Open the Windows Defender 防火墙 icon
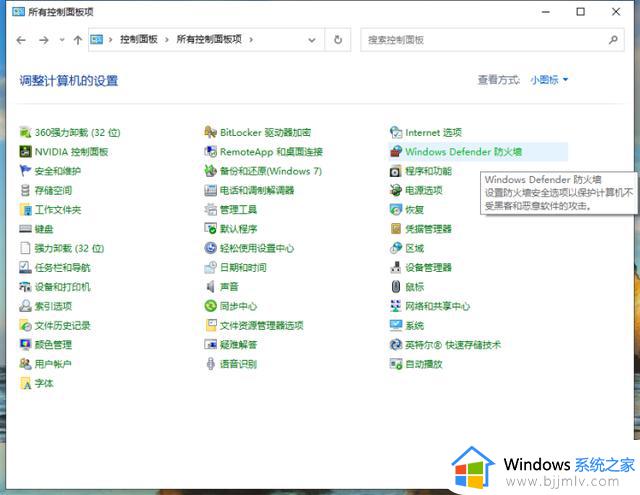The width and height of the screenshot is (640, 495). pos(396,151)
